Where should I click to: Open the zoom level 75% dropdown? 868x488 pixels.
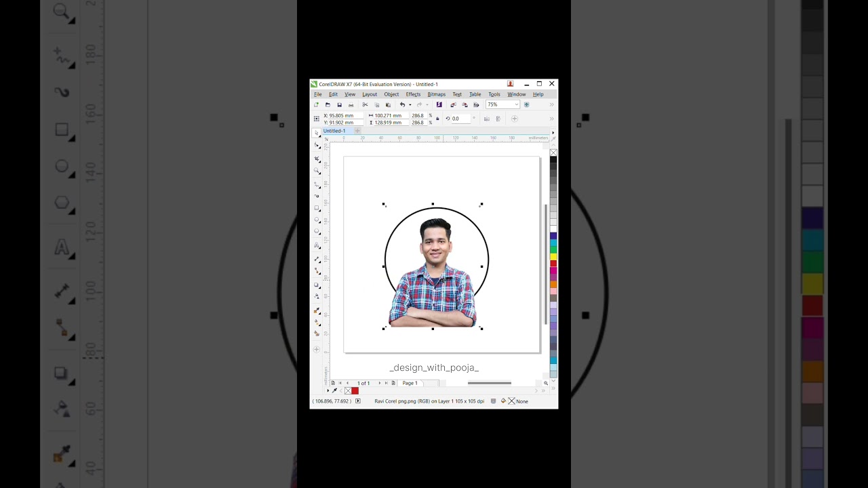pos(516,105)
